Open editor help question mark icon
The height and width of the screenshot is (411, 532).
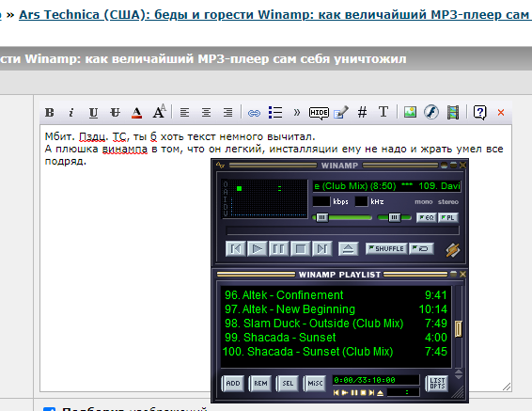pyautogui.click(x=479, y=112)
